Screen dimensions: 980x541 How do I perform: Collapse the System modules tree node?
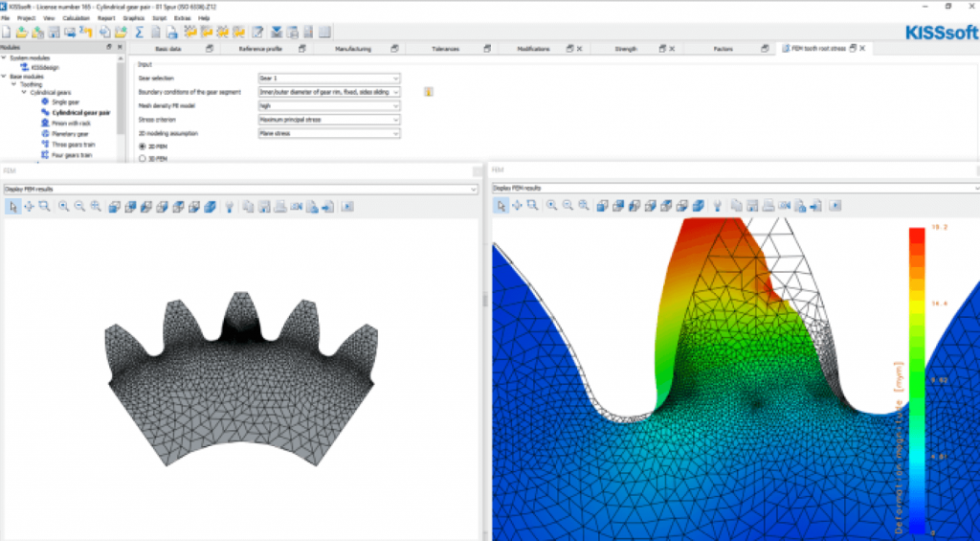(4, 57)
